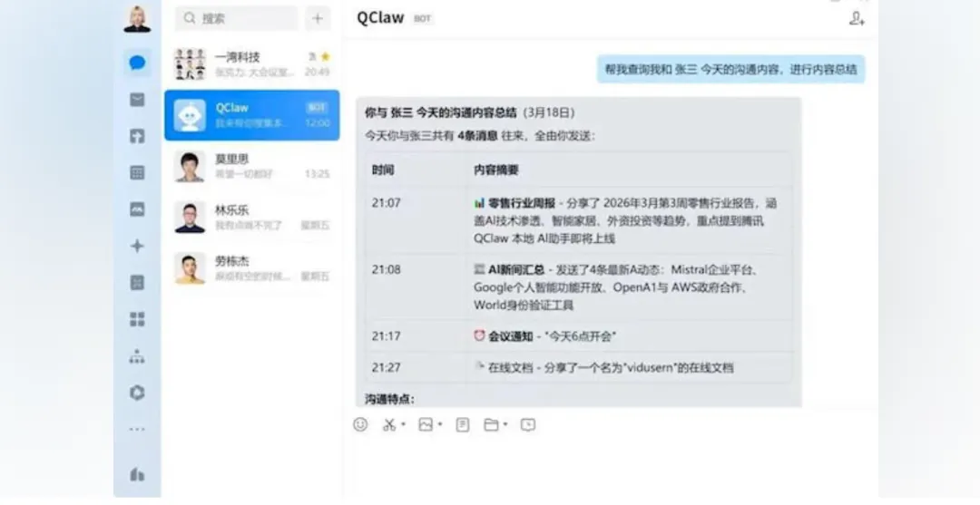Click the message input area below toolbar
The height and width of the screenshot is (505, 980).
coord(610,468)
